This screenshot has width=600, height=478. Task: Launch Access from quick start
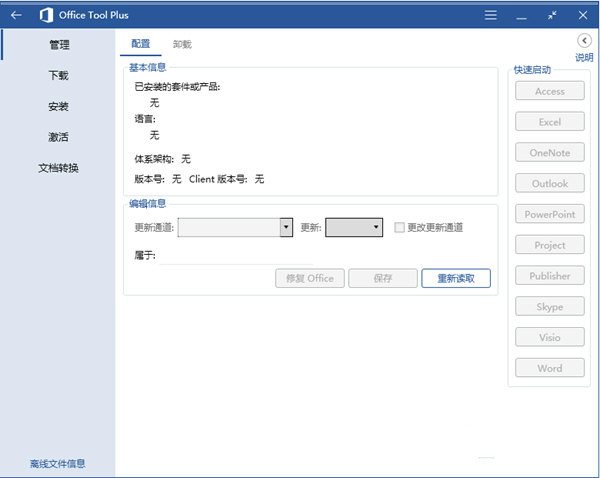[549, 91]
